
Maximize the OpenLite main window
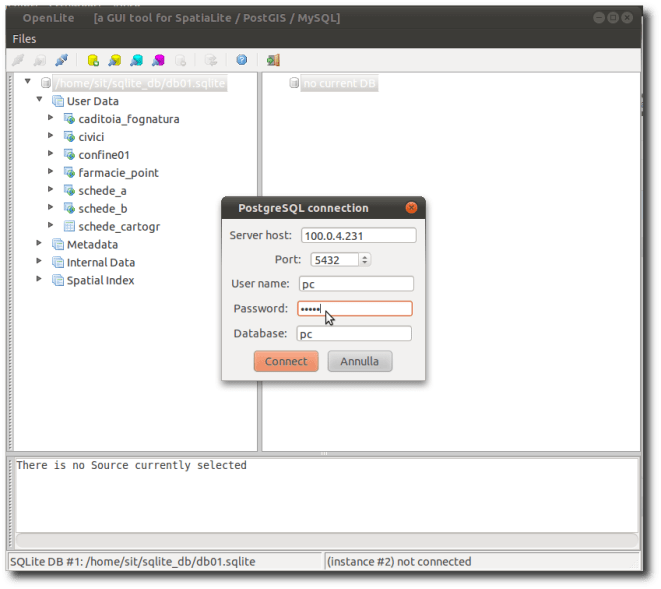point(613,18)
